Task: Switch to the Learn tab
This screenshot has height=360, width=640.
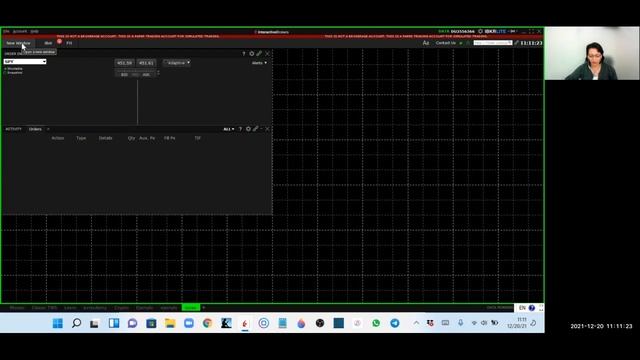Action: [x=70, y=308]
